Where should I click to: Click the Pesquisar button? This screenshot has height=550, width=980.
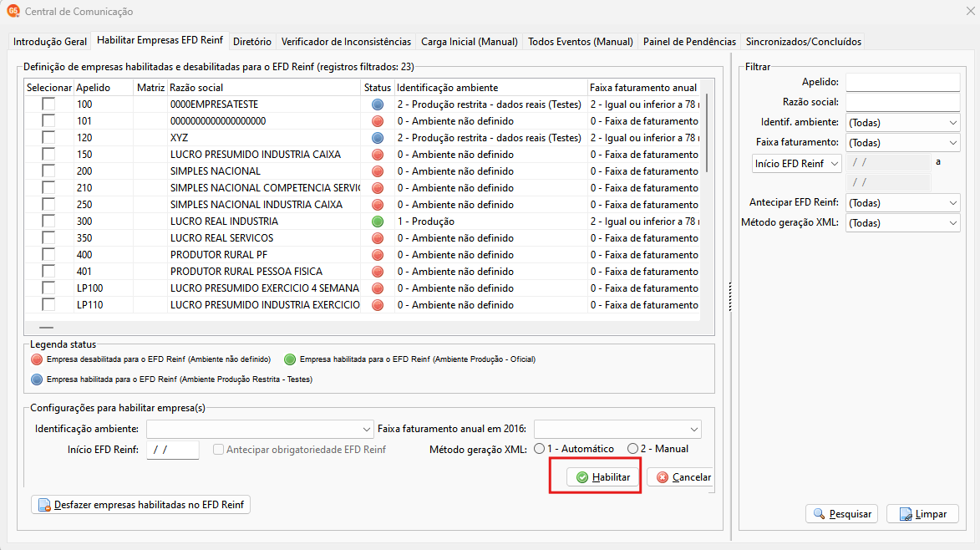point(842,514)
